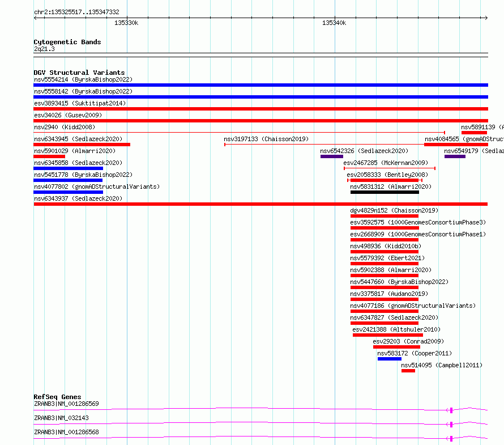Image resolution: width=504 pixels, height=445 pixels.
Task: Click the nsv5554214 (ByrskaBishop2022) variant label
Action: coord(83,79)
